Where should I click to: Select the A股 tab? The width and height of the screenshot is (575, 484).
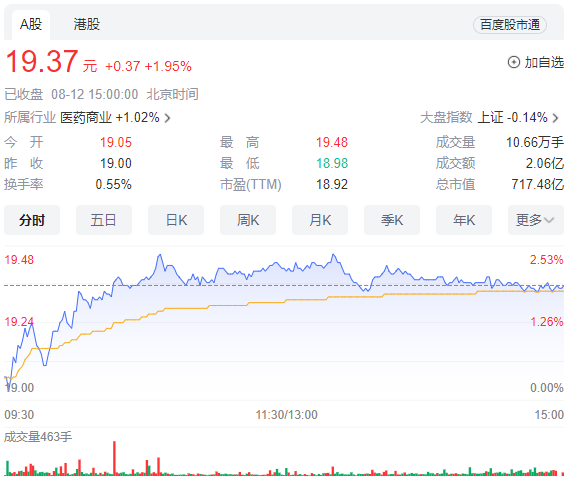(31, 25)
